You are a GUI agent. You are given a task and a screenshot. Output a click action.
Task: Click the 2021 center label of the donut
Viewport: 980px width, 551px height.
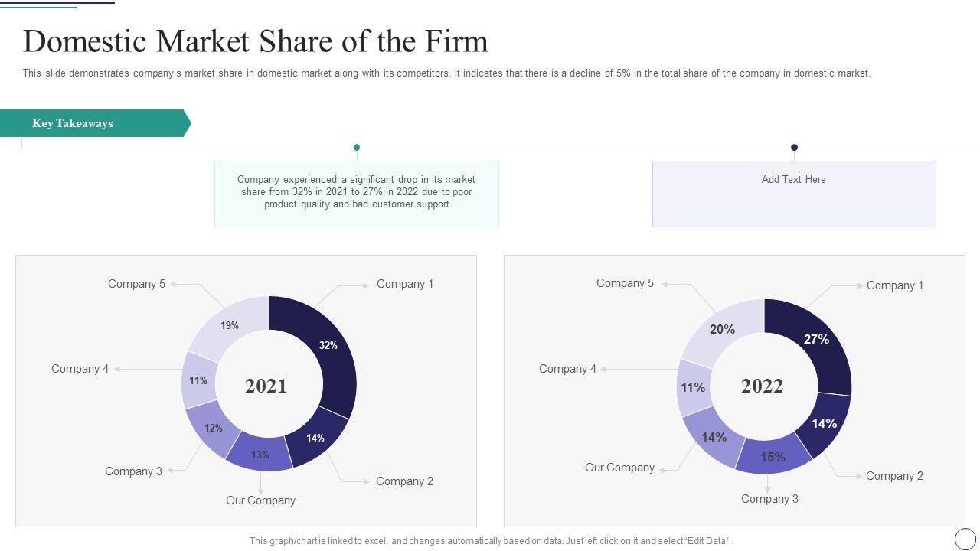(266, 386)
